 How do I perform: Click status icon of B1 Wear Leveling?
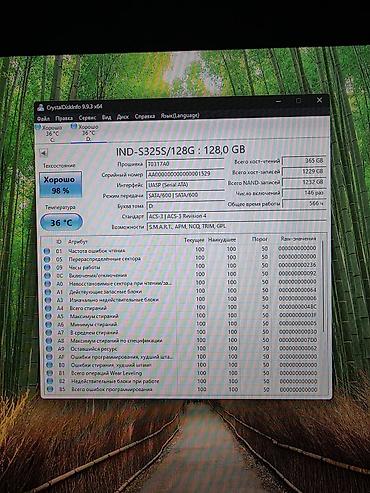[x=50, y=373]
